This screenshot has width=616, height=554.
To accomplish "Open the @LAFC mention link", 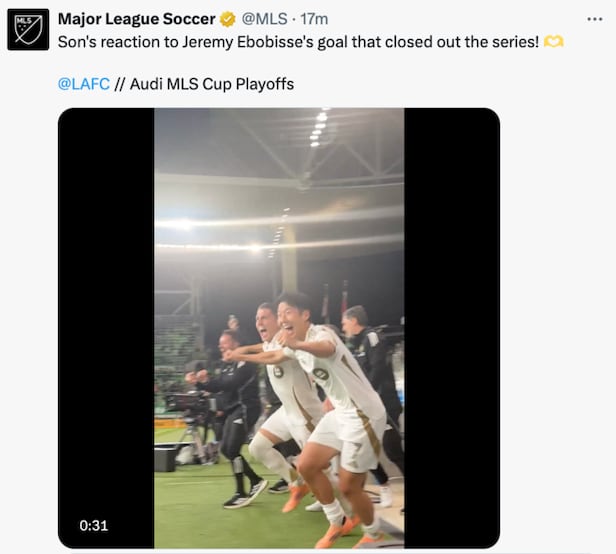I will (x=84, y=84).
